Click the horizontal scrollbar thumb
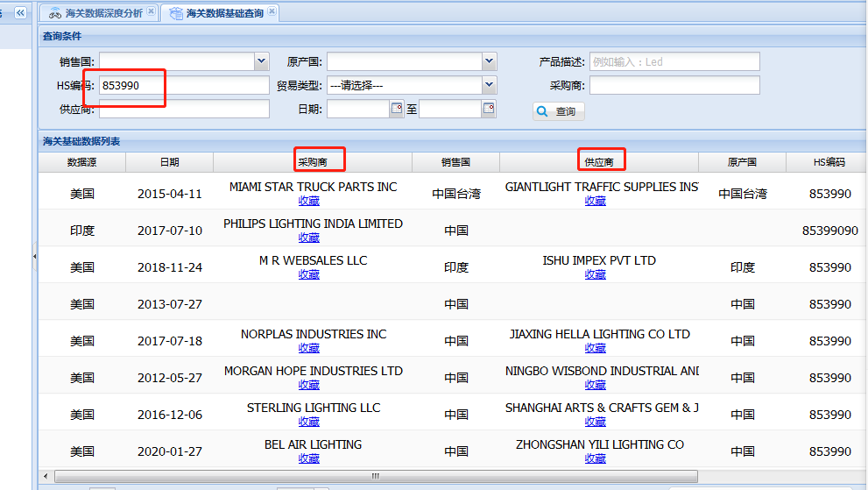The height and width of the screenshot is (490, 868). tap(376, 476)
